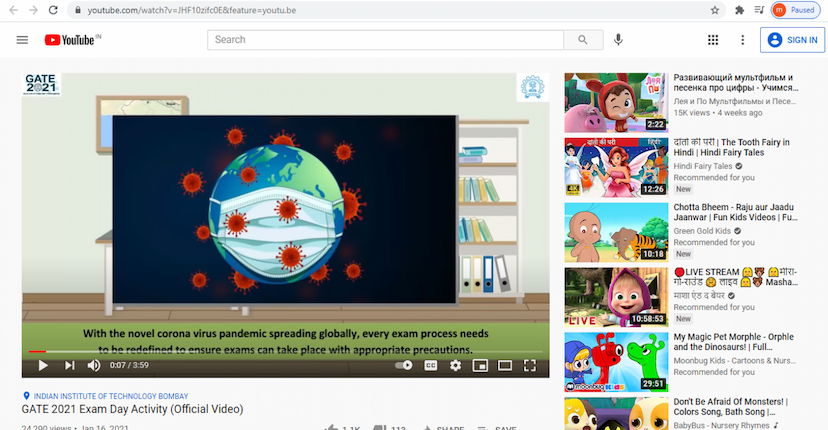828x430 pixels.
Task: Open Indian Institute of Technology Bombay location link
Action: (96, 396)
